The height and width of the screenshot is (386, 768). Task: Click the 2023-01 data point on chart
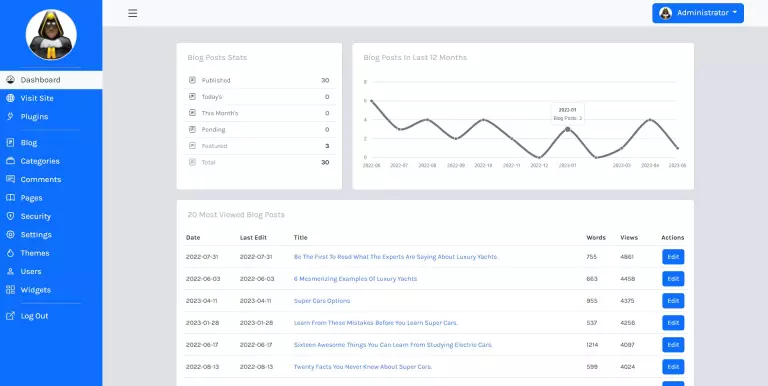point(568,129)
